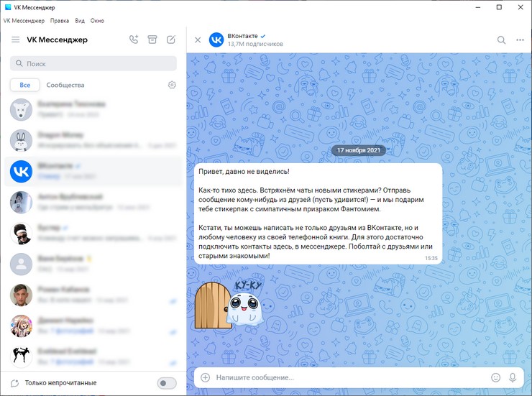Open the three-dot chat options menu

click(520, 40)
